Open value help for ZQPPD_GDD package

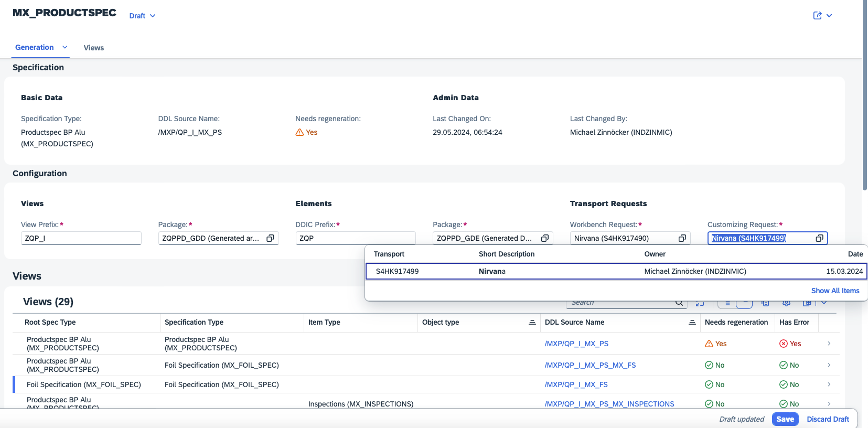pos(271,238)
